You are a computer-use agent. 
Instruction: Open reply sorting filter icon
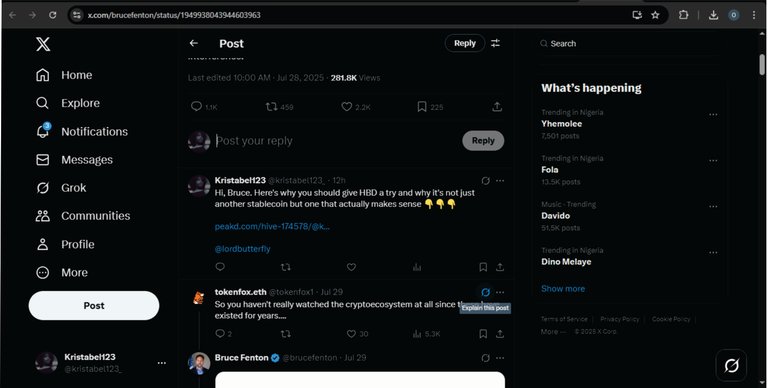(x=496, y=43)
